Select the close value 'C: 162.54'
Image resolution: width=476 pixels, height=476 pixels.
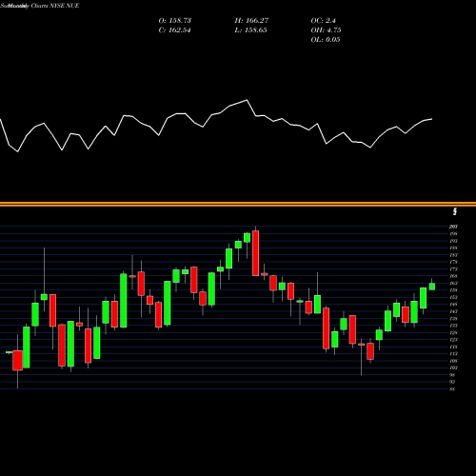tap(174, 30)
